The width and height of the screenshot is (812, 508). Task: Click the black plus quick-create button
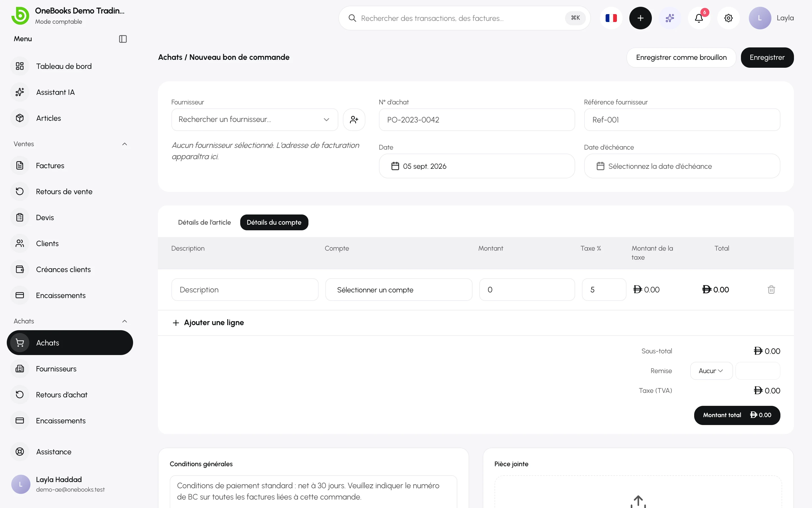coord(640,18)
